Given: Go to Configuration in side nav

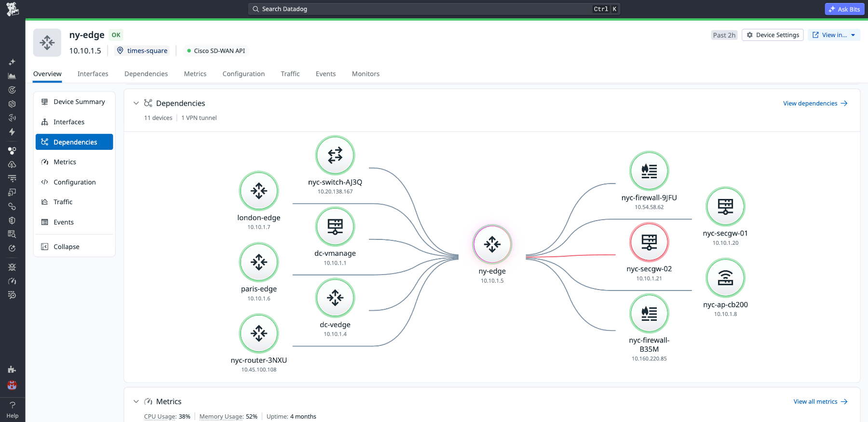Looking at the screenshot, I should click(74, 182).
